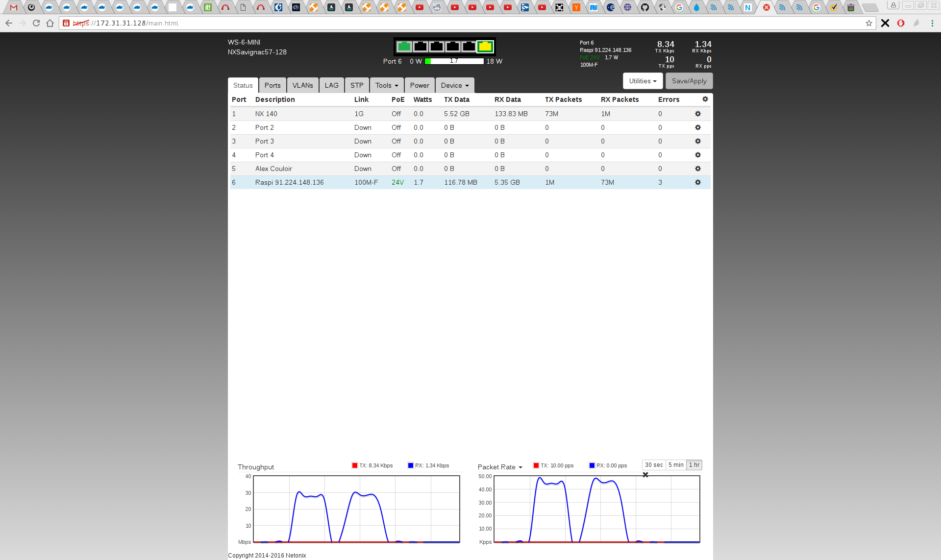
Task: Click the yellow port 6 icon
Action: [485, 47]
